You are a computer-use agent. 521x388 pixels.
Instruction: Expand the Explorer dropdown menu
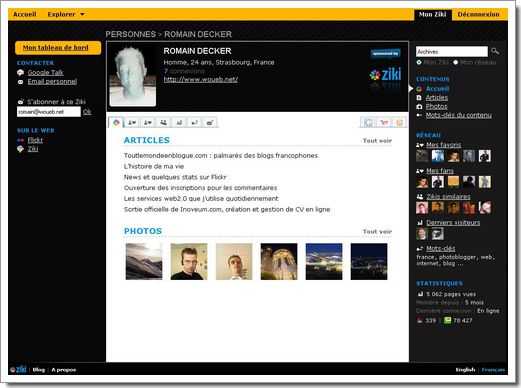[66, 14]
